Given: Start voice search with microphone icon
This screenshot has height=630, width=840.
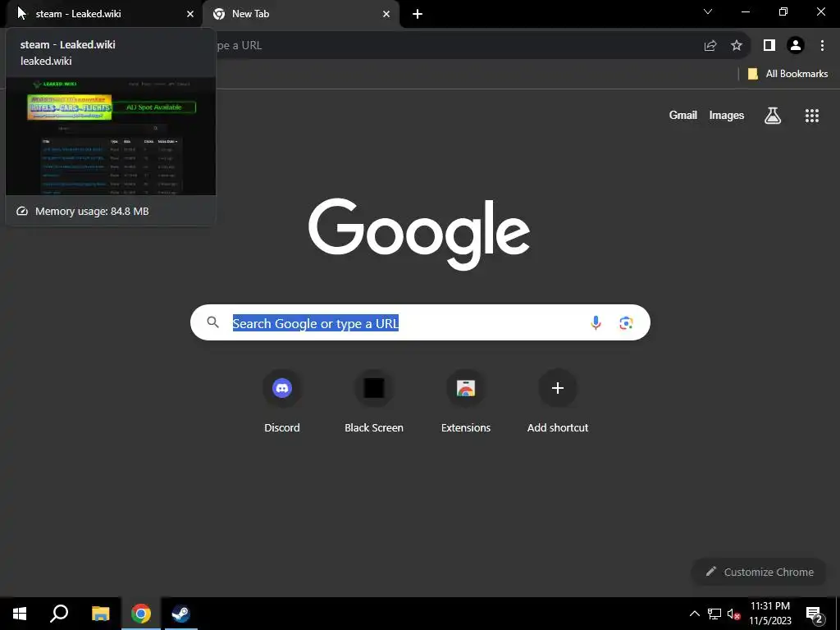Looking at the screenshot, I should 596,322.
